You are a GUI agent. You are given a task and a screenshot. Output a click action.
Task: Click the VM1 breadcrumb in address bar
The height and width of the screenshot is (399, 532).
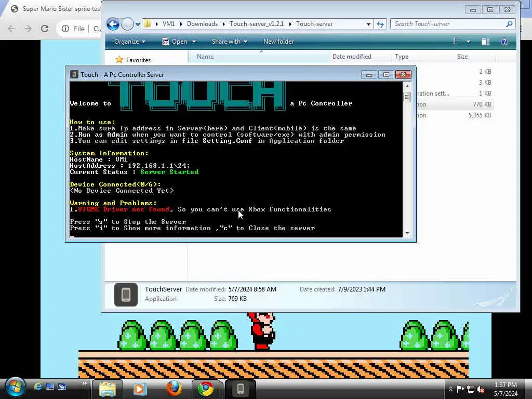tap(168, 24)
